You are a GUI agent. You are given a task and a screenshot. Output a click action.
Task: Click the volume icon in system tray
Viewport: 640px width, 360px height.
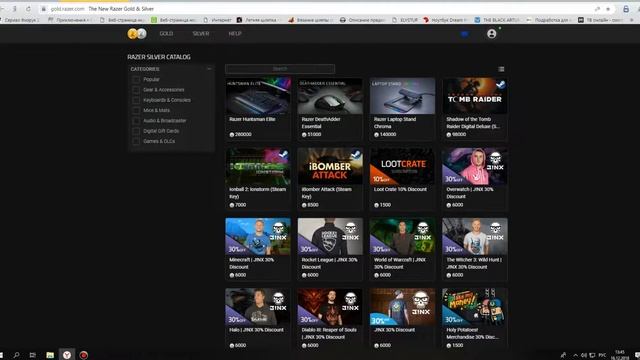[x=583, y=356]
